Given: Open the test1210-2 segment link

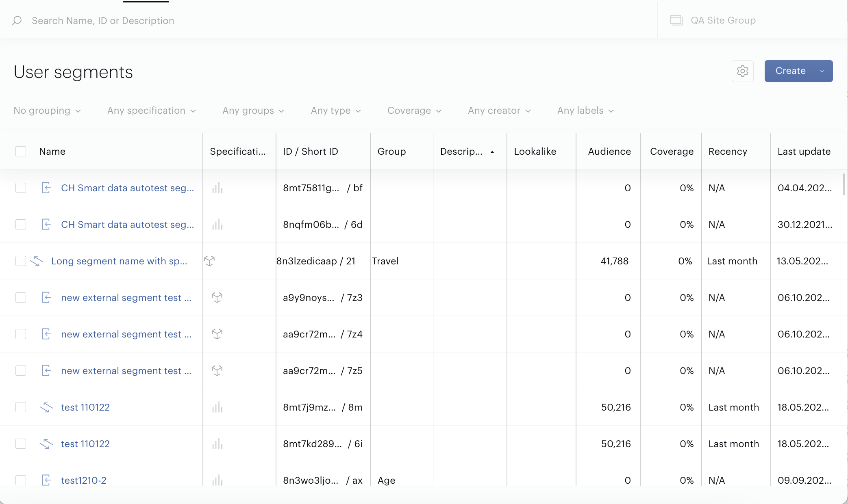Looking at the screenshot, I should [84, 480].
